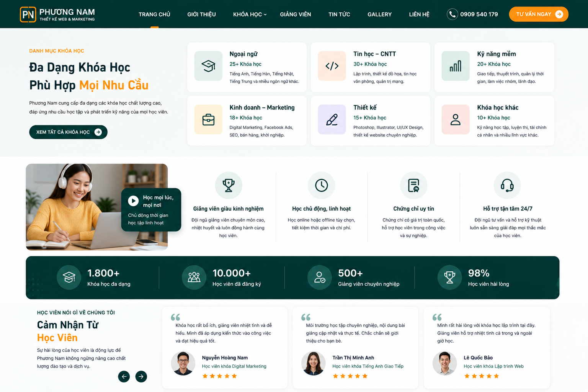
Task: Click the bar chart icon for Kỹ năng mềm
Action: click(456, 66)
